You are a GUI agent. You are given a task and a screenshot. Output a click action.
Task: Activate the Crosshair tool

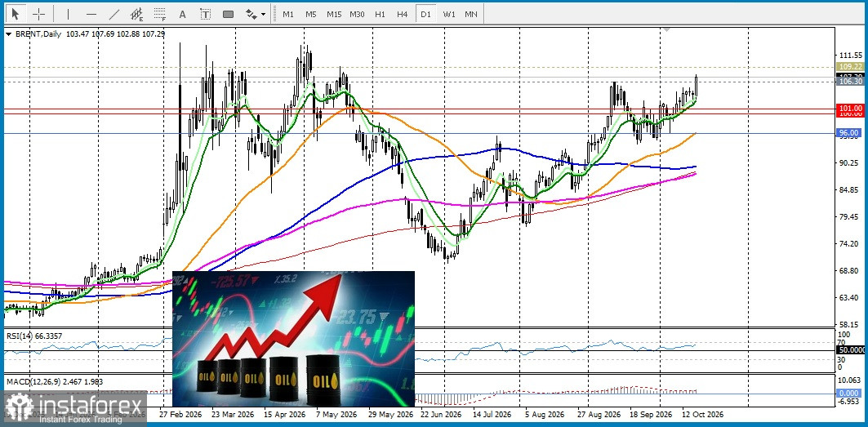click(x=38, y=14)
